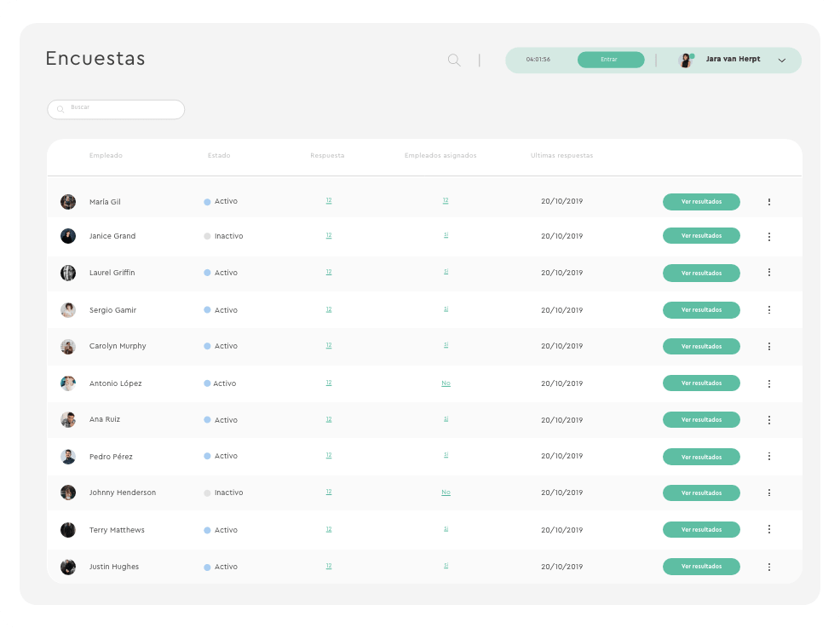The image size is (840, 628).
Task: Expand the Jara van Herpt user dropdown
Action: tap(781, 60)
